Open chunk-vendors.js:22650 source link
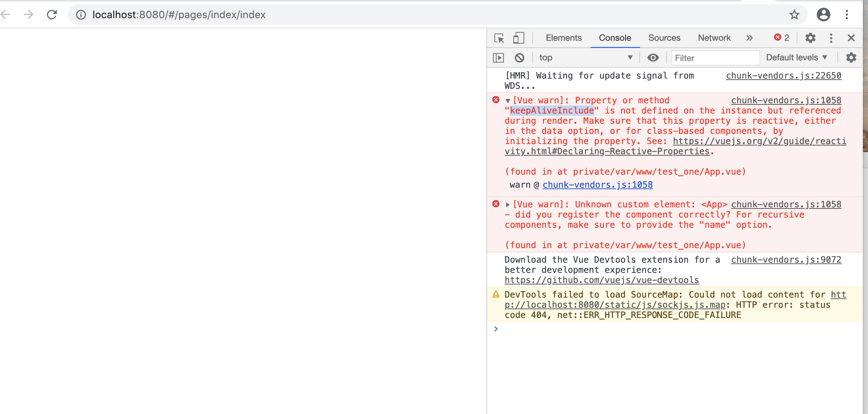 784,76
